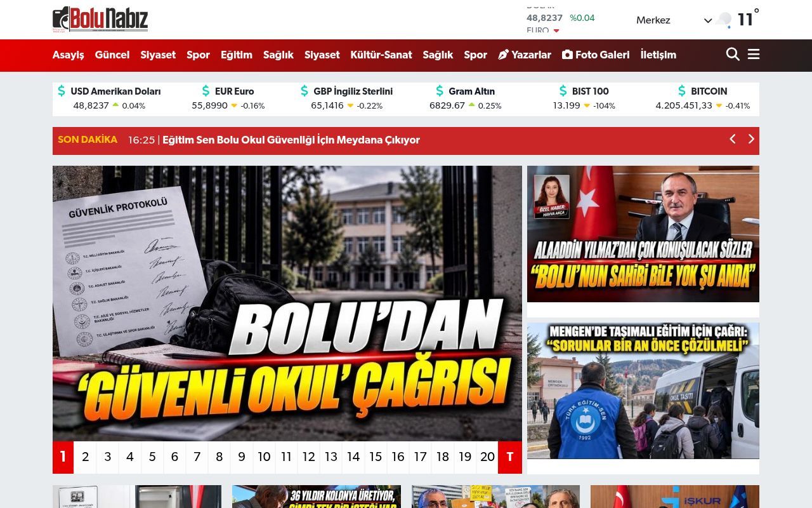Click the pen icon beside Yazarlar
The height and width of the screenshot is (508, 812).
[504, 55]
